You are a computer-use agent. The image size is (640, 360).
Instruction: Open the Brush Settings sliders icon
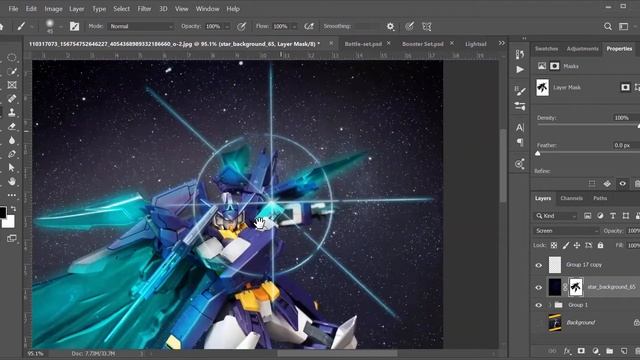pos(520,107)
